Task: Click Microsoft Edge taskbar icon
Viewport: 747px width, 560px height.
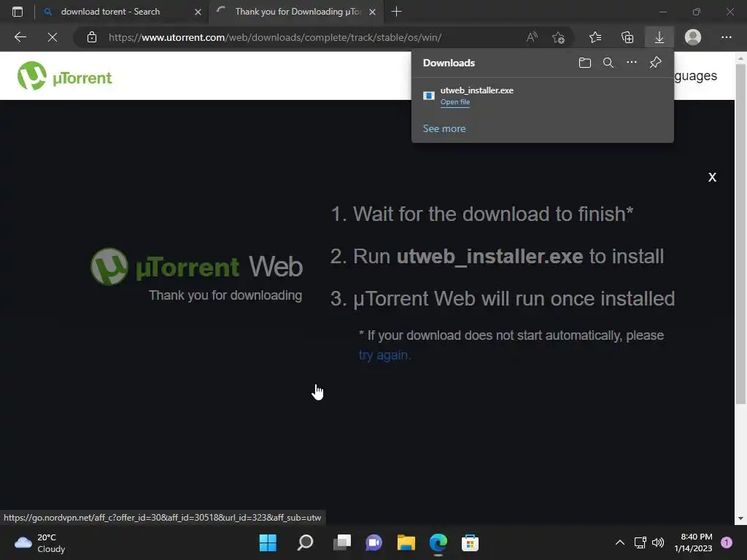Action: (438, 542)
